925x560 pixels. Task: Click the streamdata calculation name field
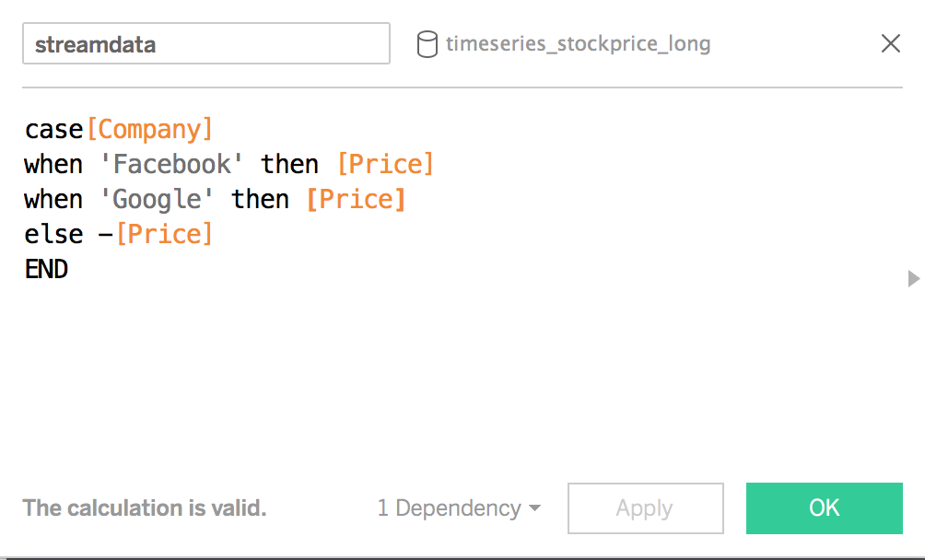point(205,44)
